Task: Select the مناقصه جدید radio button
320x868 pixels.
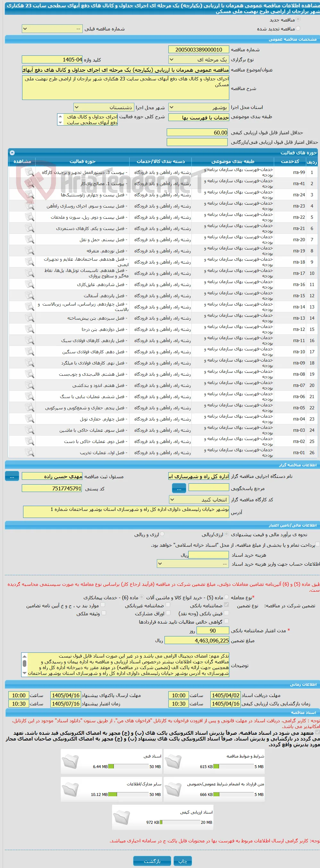Action: tap(298, 20)
